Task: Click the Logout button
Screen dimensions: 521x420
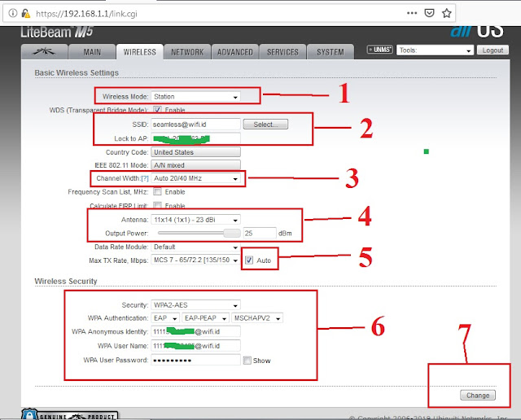Action: [x=493, y=50]
